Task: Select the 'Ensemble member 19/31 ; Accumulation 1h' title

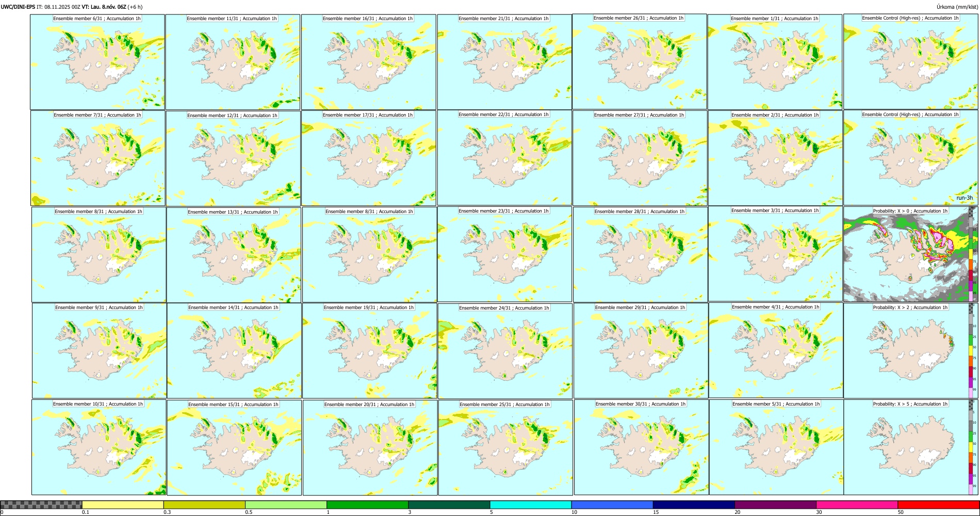Action: click(x=369, y=308)
